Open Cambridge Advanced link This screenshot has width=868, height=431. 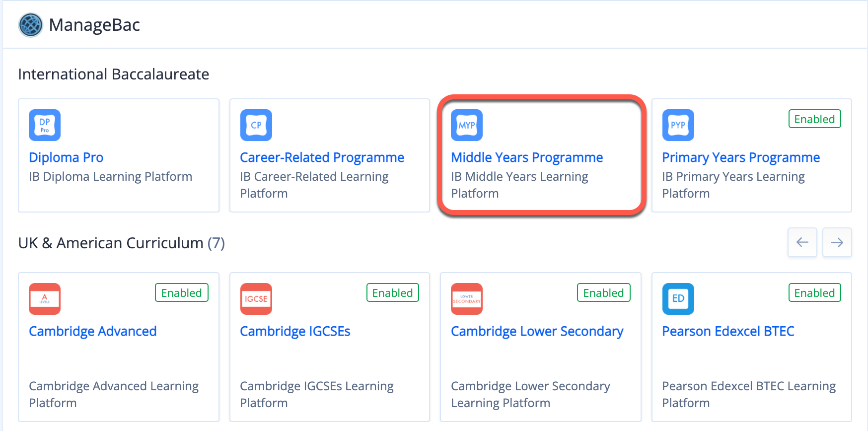[93, 331]
